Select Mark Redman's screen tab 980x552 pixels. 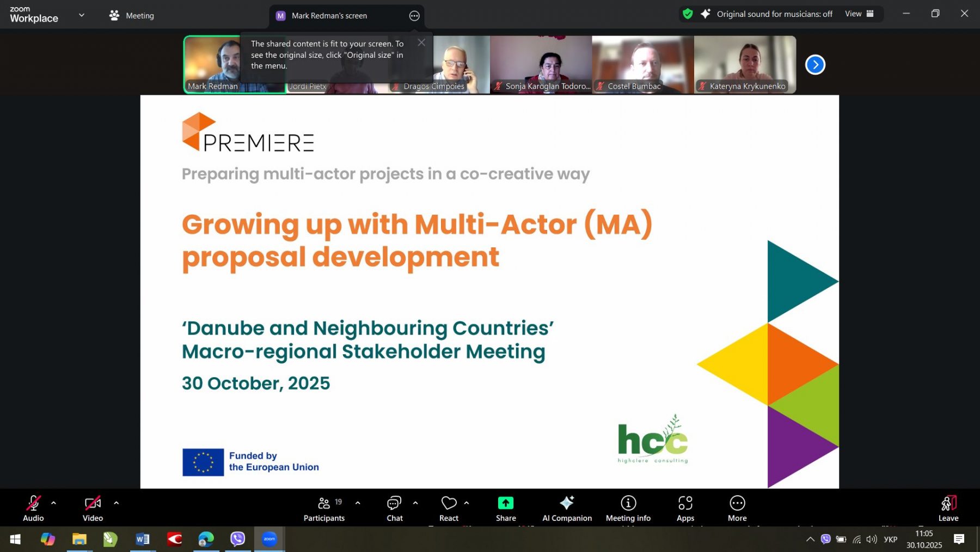(329, 16)
